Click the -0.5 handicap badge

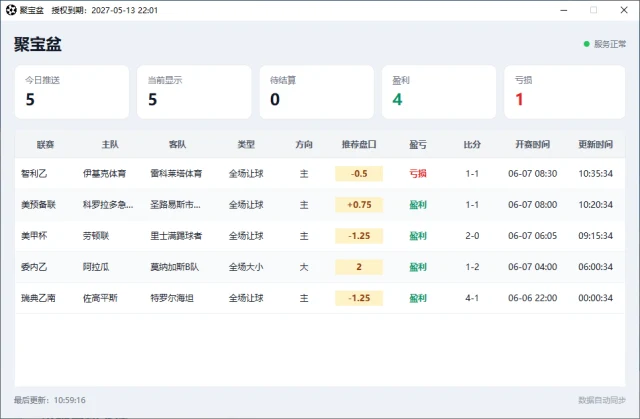359,174
